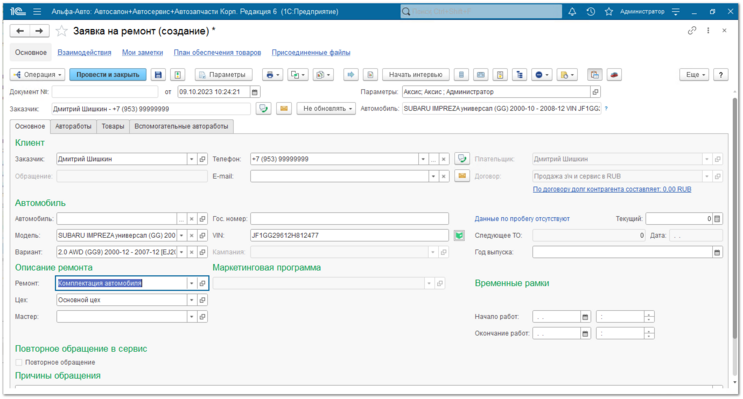The width and height of the screenshot is (743, 399).
Task: Click the copy link icon in header
Action: 692,31
